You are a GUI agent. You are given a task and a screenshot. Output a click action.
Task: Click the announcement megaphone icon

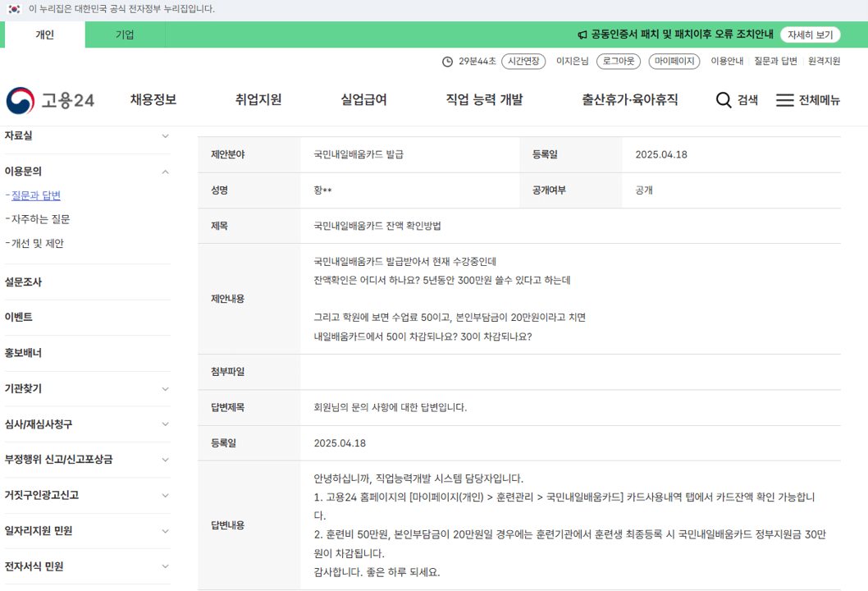pos(582,35)
